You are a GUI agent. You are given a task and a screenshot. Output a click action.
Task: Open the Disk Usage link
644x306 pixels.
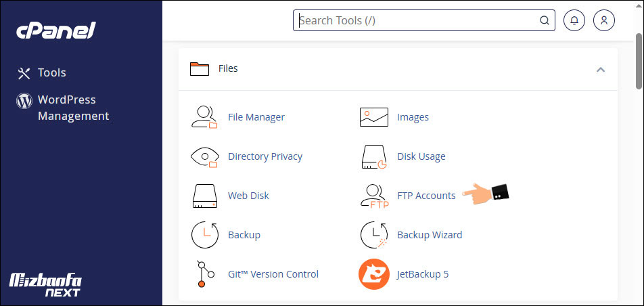pyautogui.click(x=421, y=156)
